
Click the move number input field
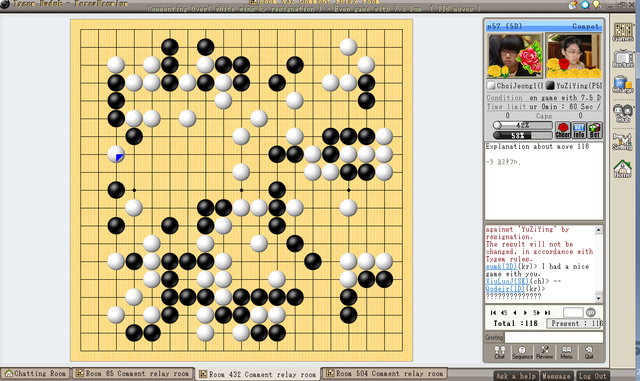click(x=573, y=312)
